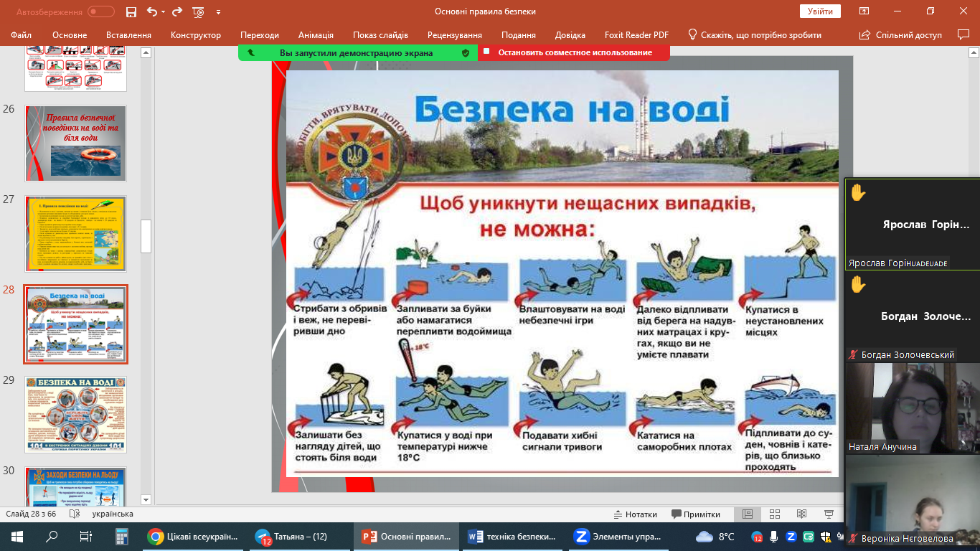Open the Ribbon Display Options icon
The image size is (980, 551).
click(864, 11)
